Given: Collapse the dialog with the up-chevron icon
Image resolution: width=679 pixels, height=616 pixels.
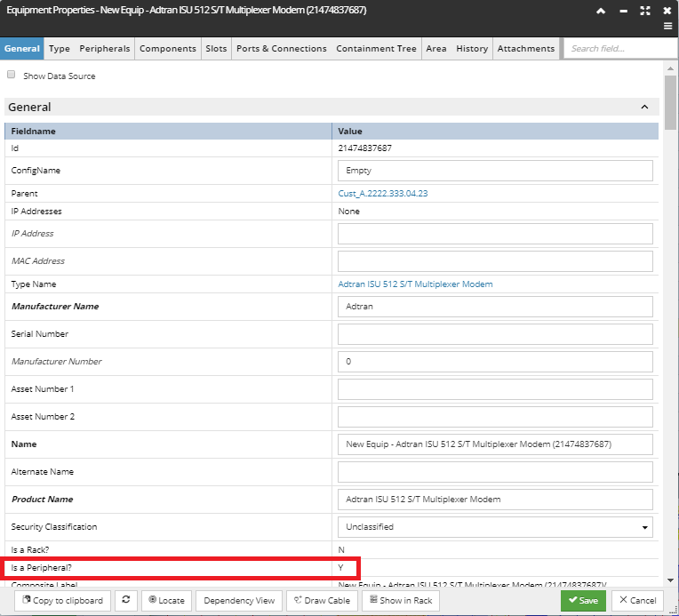Looking at the screenshot, I should point(601,11).
